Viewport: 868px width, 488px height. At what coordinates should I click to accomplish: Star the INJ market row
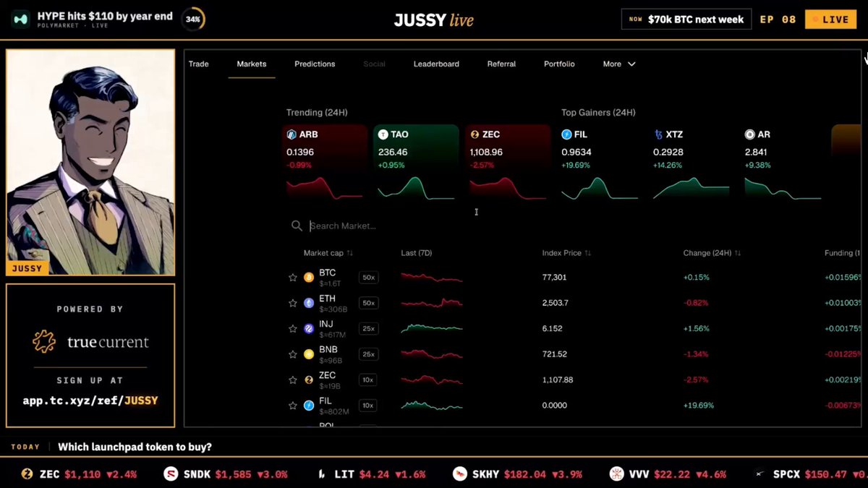pos(293,328)
